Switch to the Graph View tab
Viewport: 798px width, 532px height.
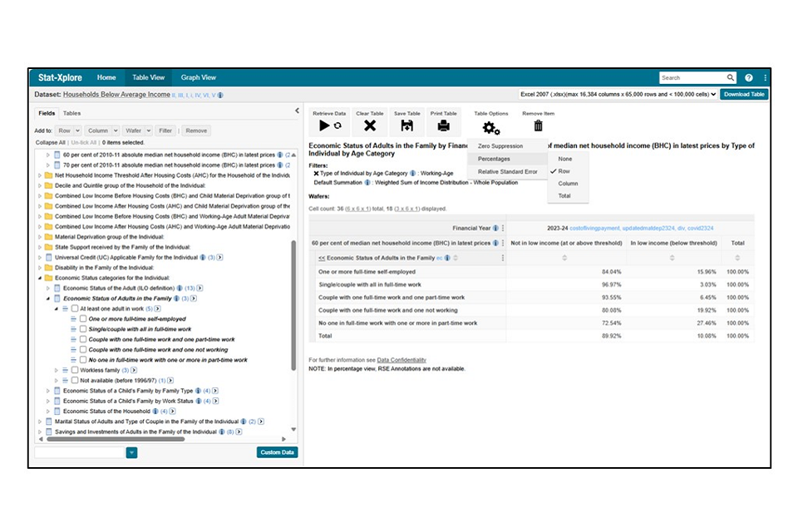click(x=199, y=77)
